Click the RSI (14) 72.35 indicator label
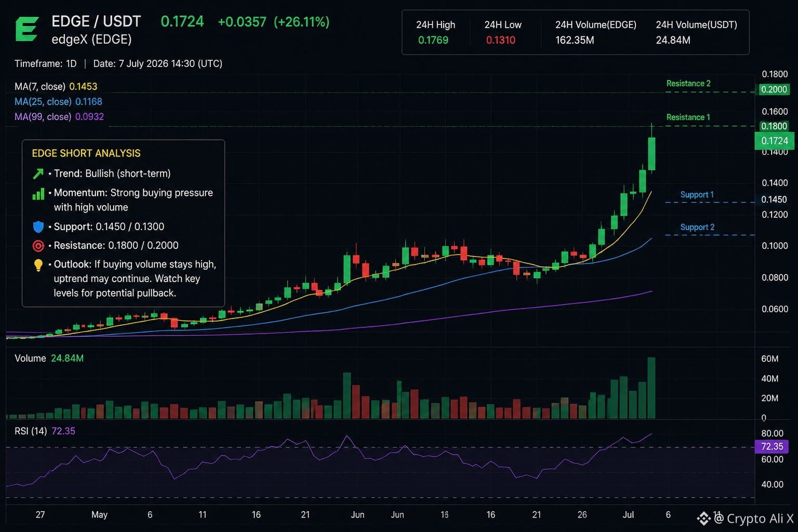Image resolution: width=798 pixels, height=532 pixels. click(x=45, y=431)
